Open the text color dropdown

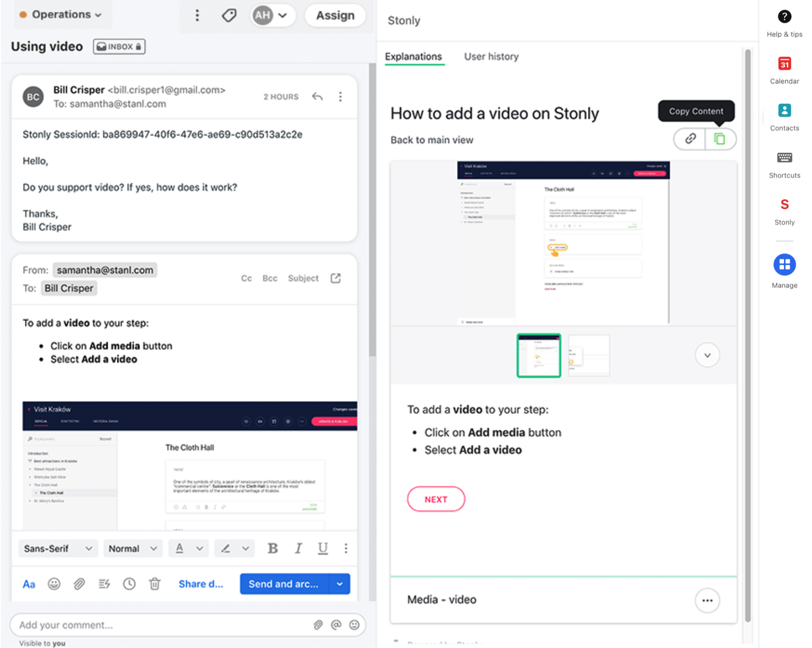(189, 549)
